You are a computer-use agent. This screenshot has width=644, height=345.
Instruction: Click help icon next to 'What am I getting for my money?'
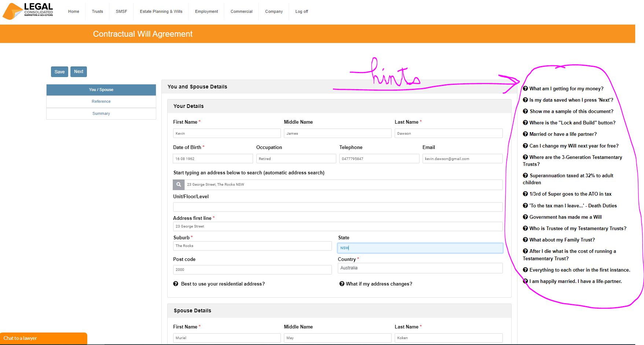coord(525,88)
